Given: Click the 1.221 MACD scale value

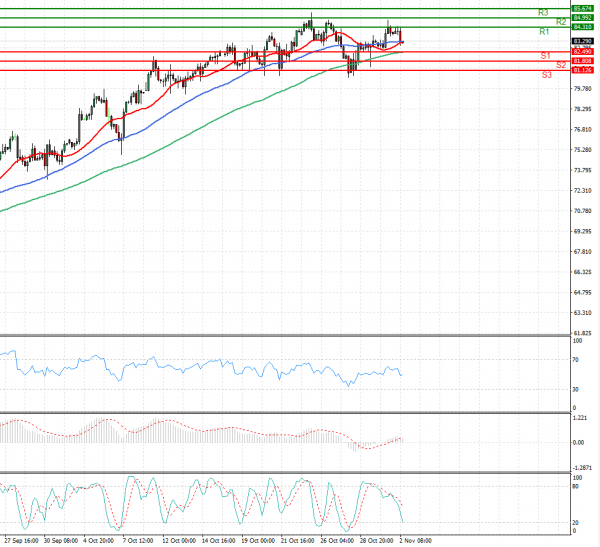Looking at the screenshot, I should tap(580, 418).
